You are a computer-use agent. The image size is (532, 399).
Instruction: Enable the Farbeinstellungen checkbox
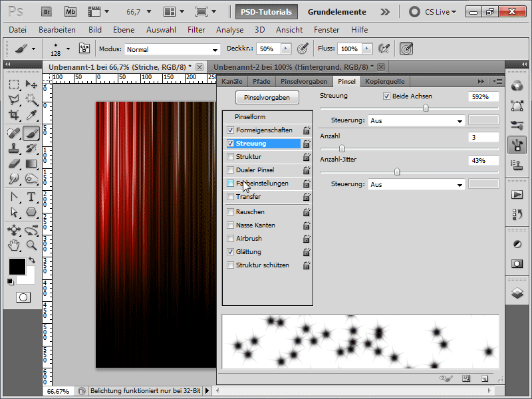(230, 184)
